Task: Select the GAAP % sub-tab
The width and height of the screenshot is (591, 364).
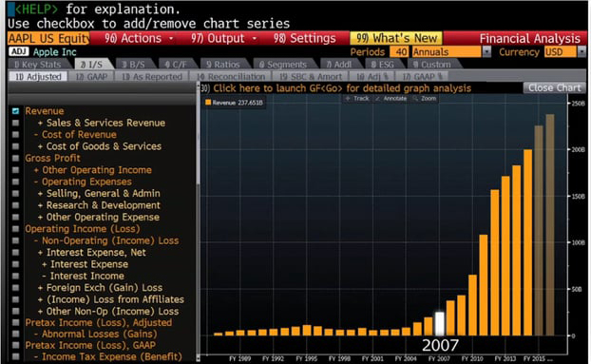Action: (x=422, y=76)
